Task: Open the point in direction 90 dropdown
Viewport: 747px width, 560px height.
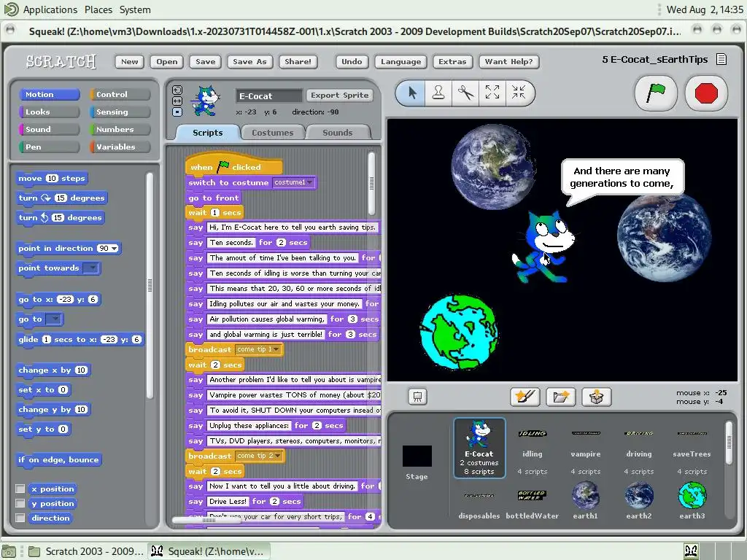Action: pos(115,248)
